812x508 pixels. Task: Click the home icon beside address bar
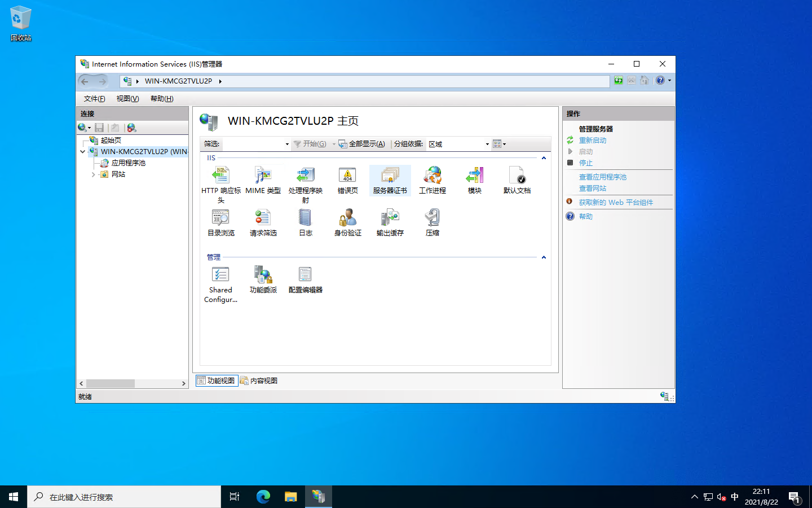click(x=645, y=81)
